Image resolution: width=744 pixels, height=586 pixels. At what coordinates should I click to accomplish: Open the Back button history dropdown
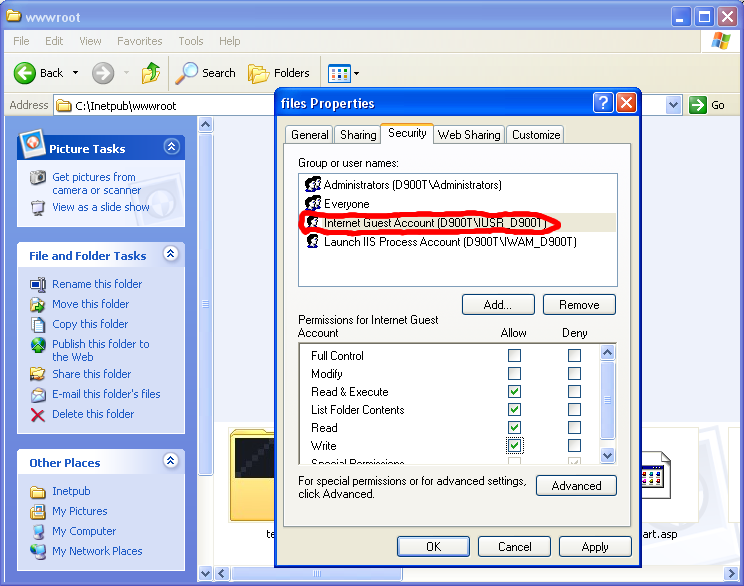(75, 73)
